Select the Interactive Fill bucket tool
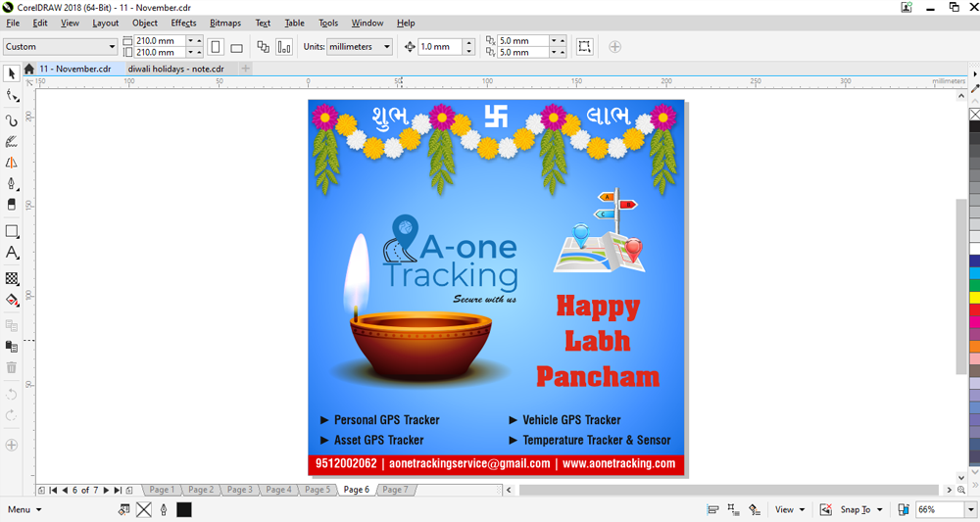This screenshot has height=522, width=980. tap(11, 300)
